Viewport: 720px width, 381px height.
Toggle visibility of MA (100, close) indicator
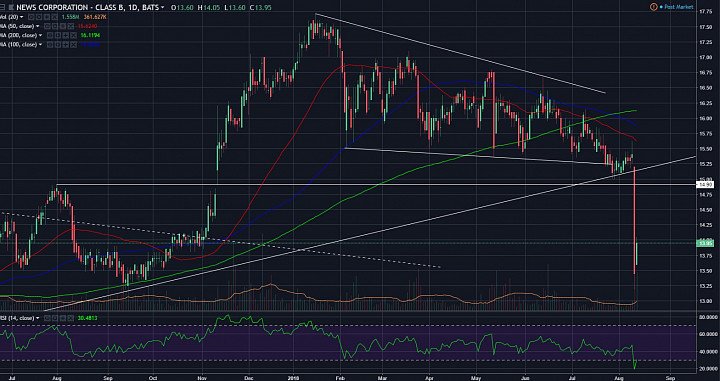[x=50, y=45]
